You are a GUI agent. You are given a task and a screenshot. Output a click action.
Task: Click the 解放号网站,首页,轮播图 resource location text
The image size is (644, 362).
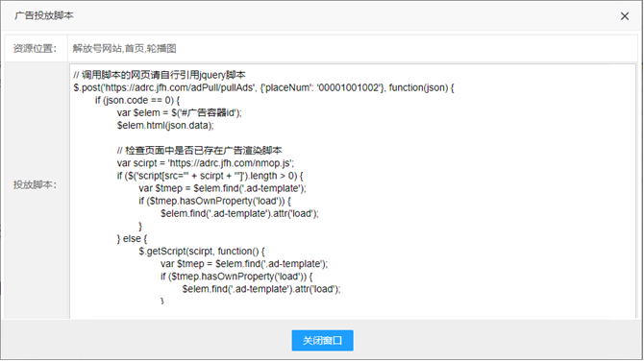[x=124, y=48]
